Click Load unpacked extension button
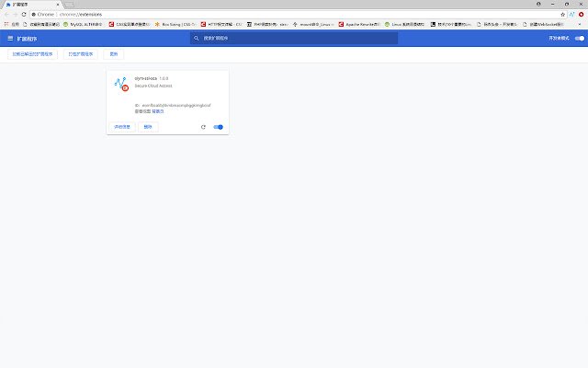 [33, 54]
